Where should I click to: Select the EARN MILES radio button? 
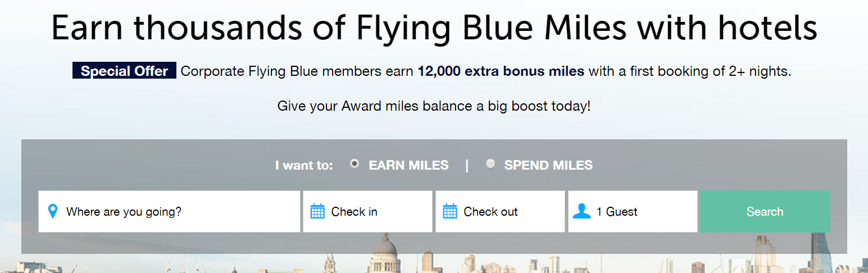[x=355, y=163]
